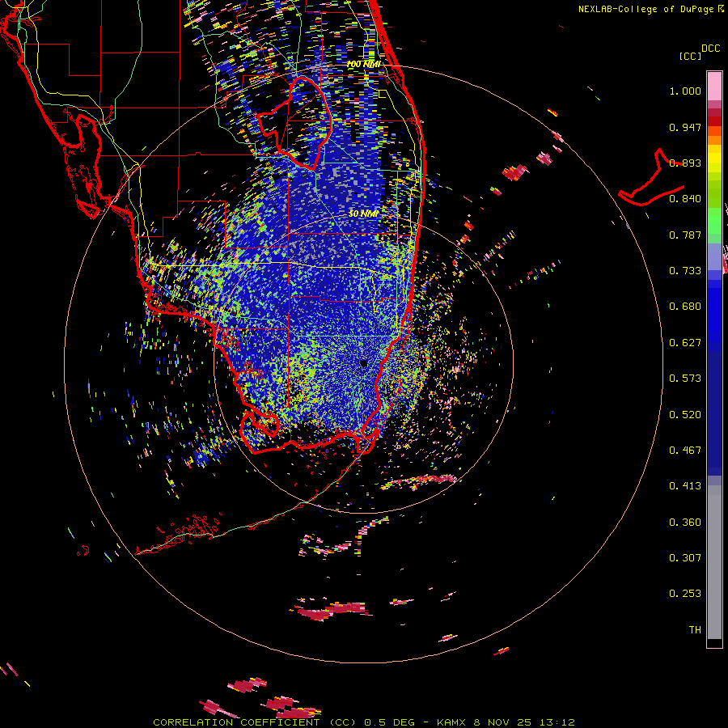This screenshot has width=728, height=728.
Task: Pick the bright green swatch on color bar
Action: pyautogui.click(x=714, y=221)
